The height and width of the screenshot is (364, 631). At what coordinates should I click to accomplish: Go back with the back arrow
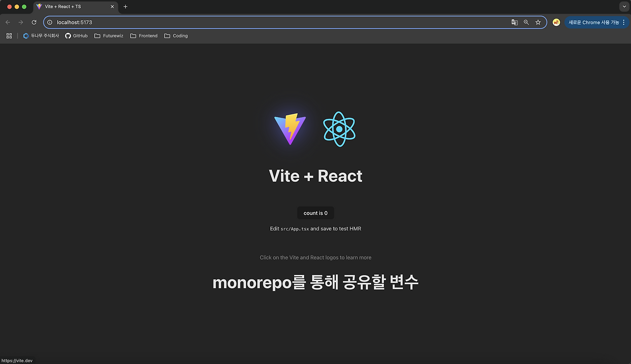pos(8,22)
